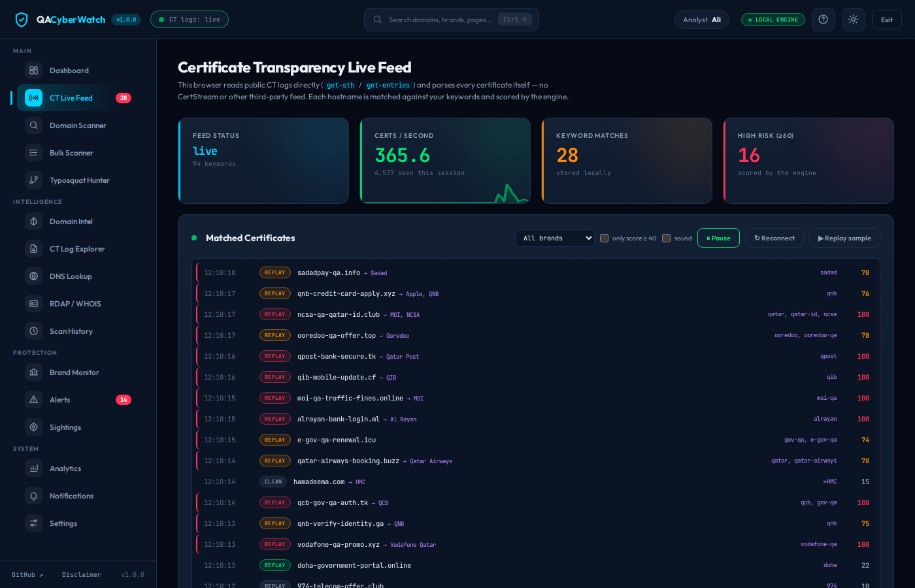Click the High Risk stat card
The width and height of the screenshot is (915, 588).
coord(808,161)
